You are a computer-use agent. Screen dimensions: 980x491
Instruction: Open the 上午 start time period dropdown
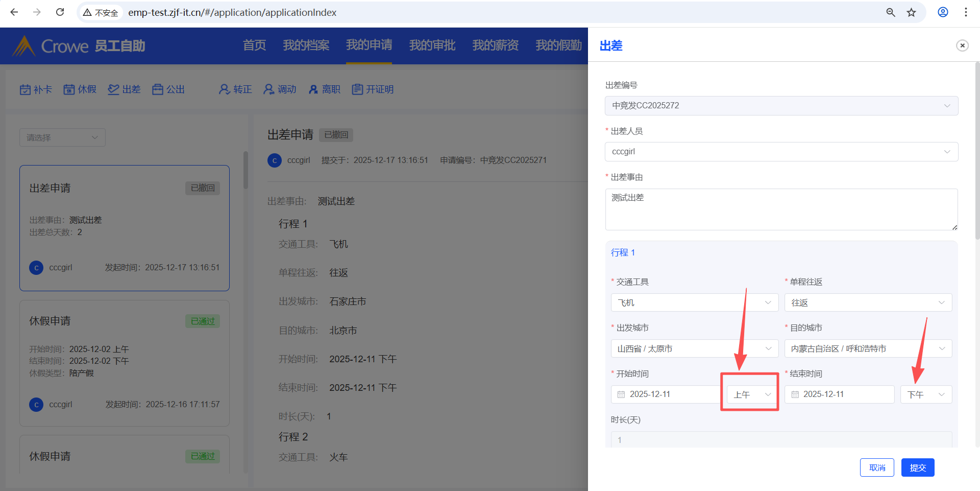coord(752,394)
